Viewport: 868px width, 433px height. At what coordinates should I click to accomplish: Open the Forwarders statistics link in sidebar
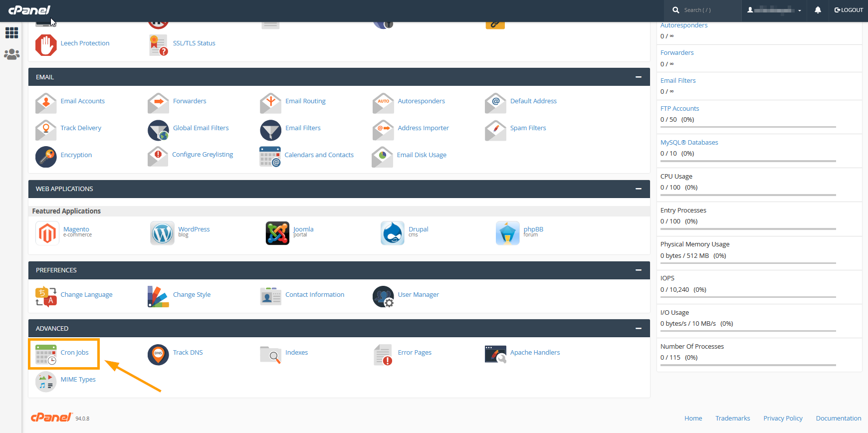677,52
